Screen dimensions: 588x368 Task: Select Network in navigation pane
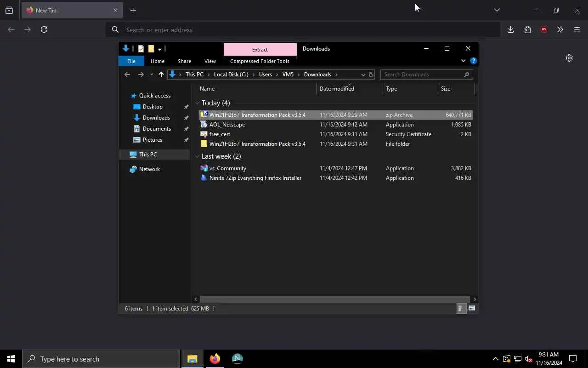tap(149, 169)
